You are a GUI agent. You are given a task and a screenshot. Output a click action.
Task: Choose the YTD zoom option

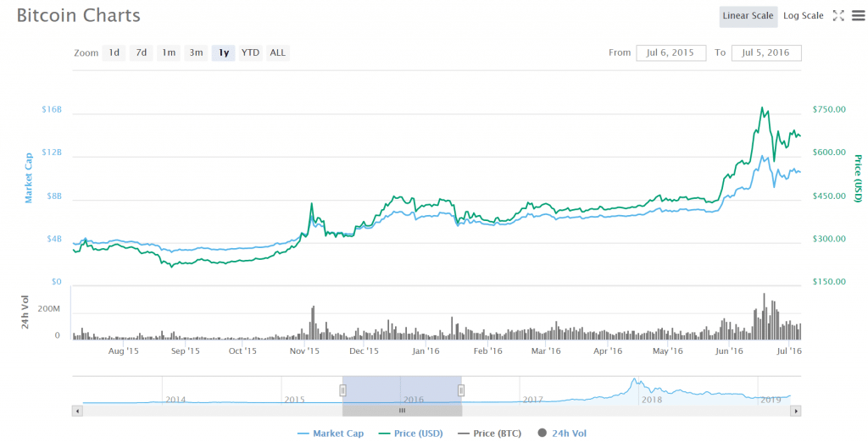click(250, 52)
